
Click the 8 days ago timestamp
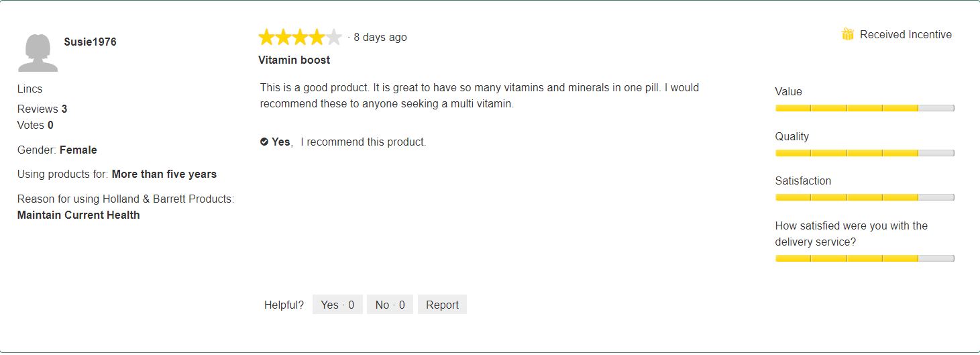tap(380, 37)
